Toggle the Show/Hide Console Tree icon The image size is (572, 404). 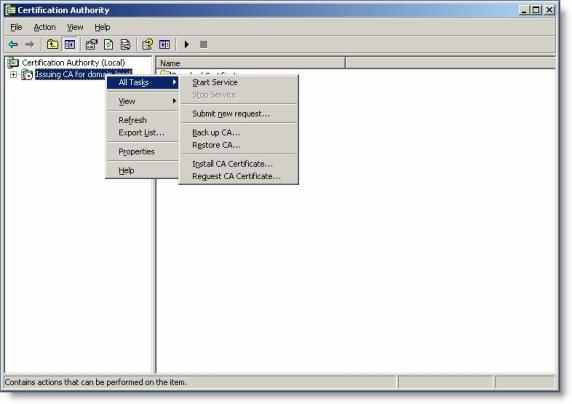(x=70, y=45)
